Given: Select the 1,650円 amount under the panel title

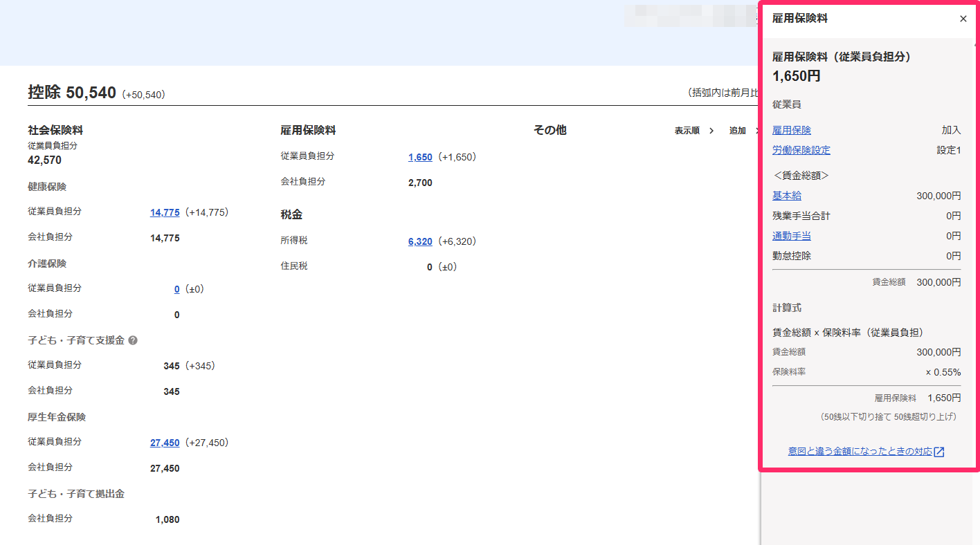Looking at the screenshot, I should click(x=797, y=76).
